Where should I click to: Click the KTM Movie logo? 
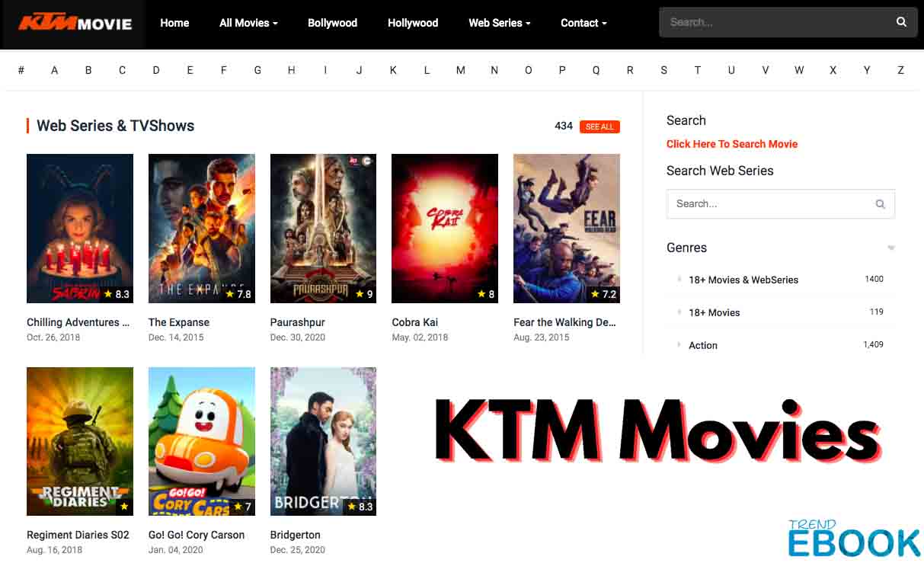[75, 23]
